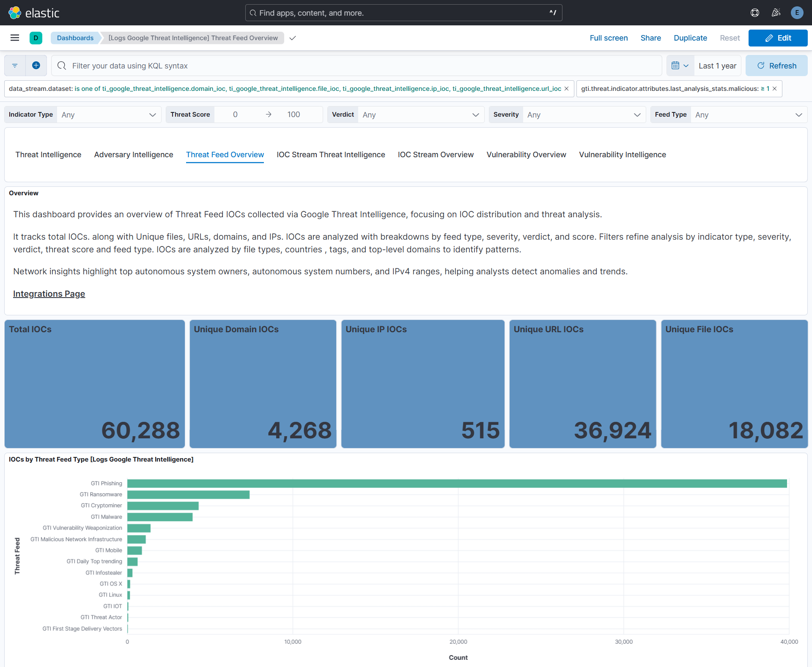812x667 pixels.
Task: Expand the Feed Type dropdown
Action: [749, 115]
